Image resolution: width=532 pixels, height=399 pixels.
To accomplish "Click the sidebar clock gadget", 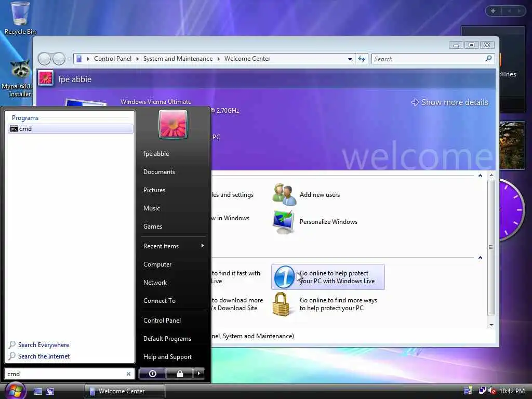I will [x=511, y=211].
